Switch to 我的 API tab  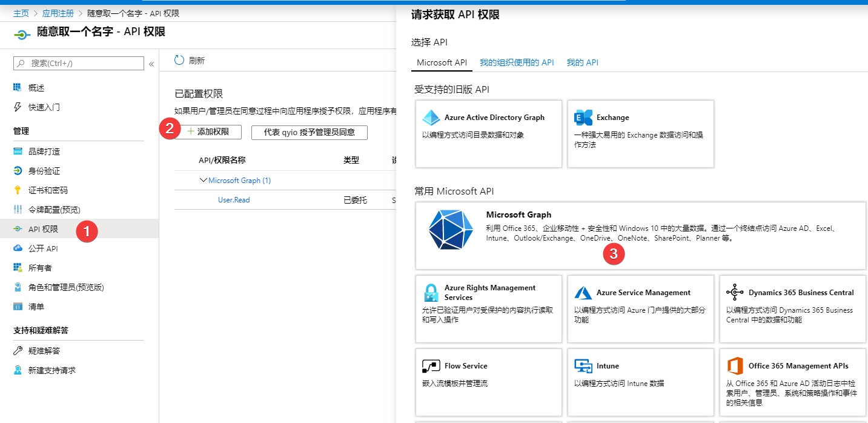tap(582, 62)
